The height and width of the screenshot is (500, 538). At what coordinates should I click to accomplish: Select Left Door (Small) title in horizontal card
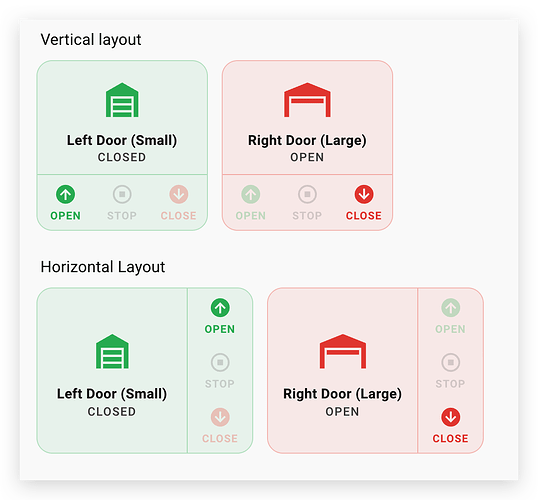(x=112, y=394)
